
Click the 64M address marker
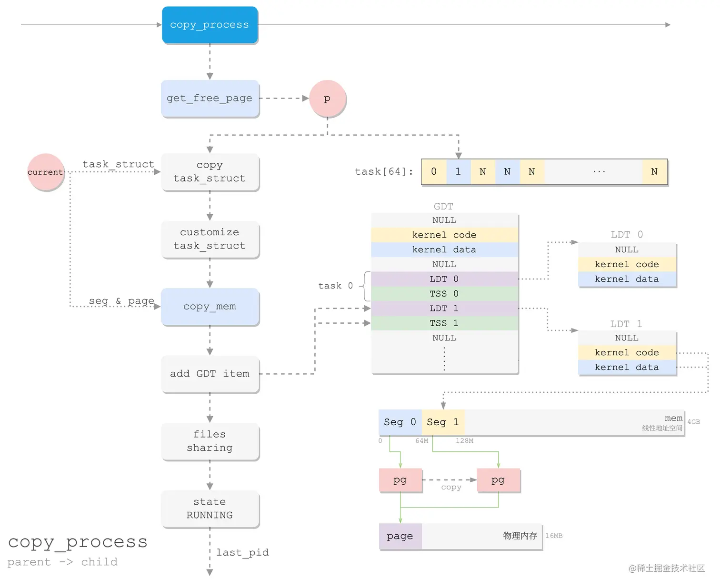[422, 441]
